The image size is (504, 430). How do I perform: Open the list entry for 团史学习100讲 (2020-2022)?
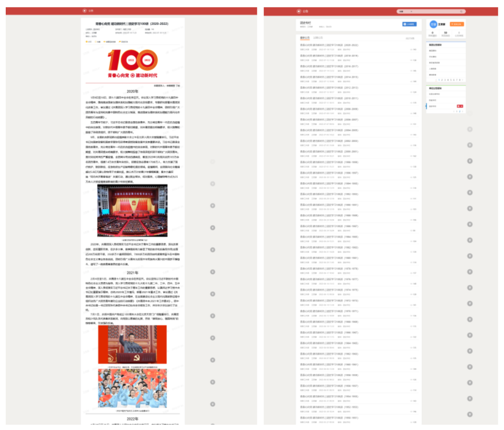pyautogui.click(x=329, y=45)
